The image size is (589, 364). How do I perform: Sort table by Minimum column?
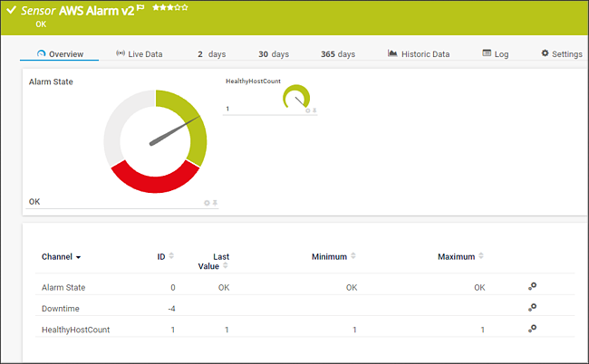point(333,256)
